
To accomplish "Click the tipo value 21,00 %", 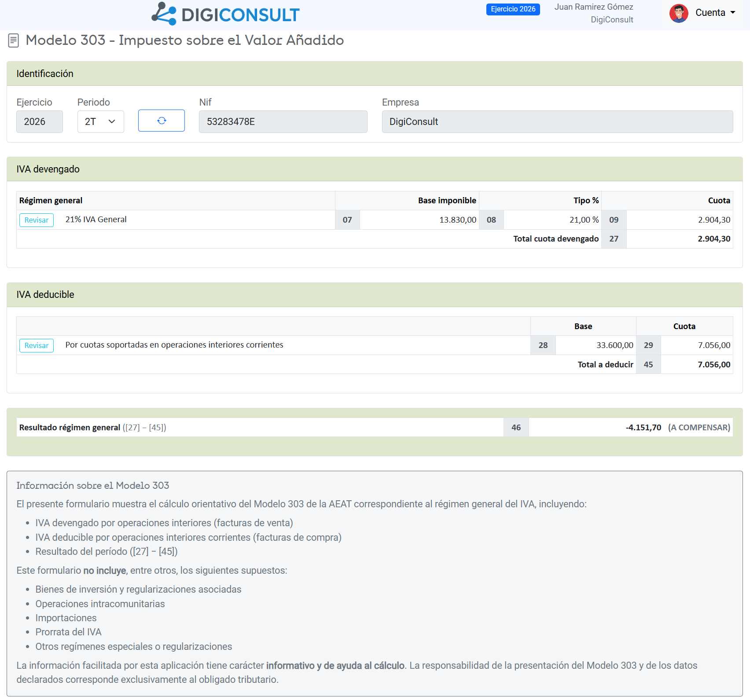I will click(584, 220).
